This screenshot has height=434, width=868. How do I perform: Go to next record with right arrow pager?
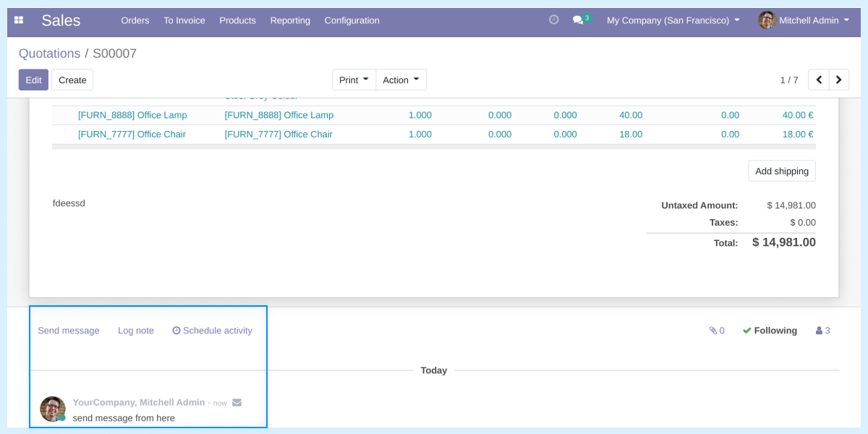click(838, 80)
